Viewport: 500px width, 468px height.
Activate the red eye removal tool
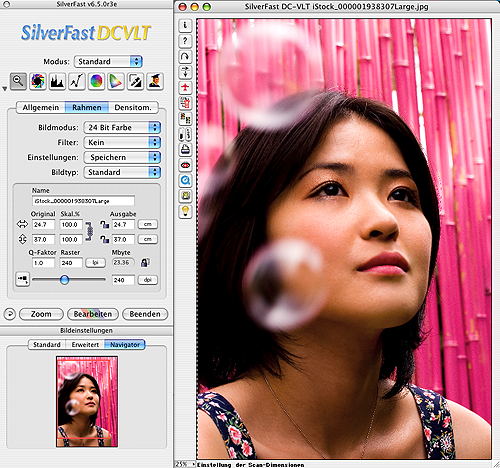point(185,165)
